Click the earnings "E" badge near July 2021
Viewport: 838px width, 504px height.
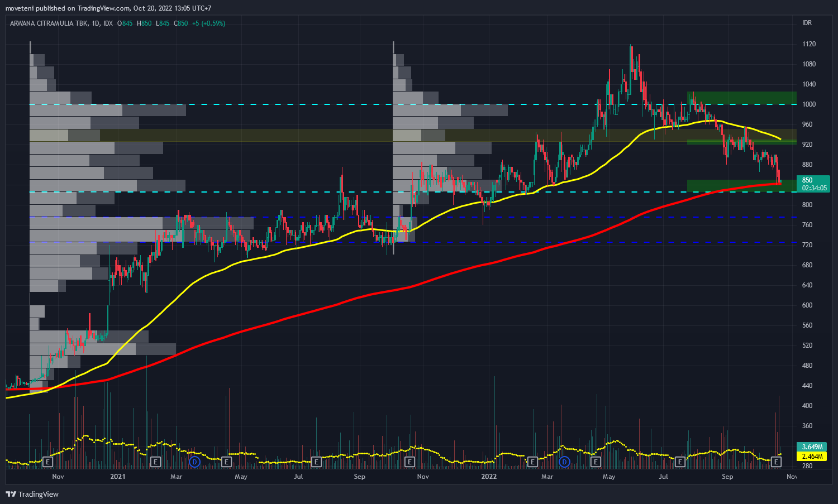click(316, 462)
